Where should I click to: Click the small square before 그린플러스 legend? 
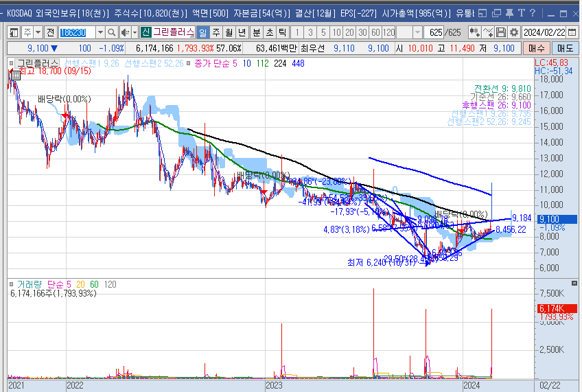point(12,63)
